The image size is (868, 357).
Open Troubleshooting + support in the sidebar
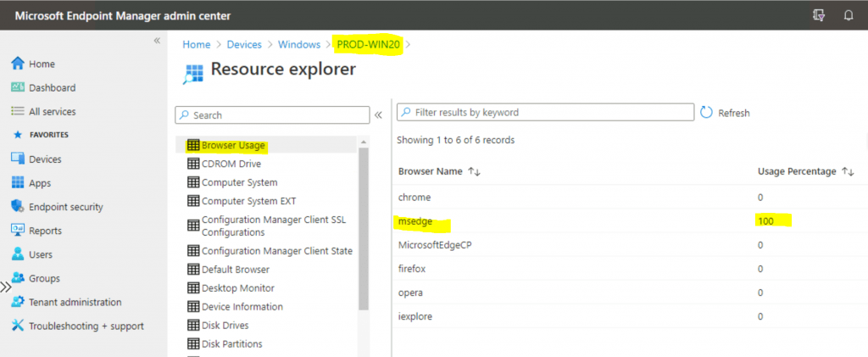click(x=86, y=326)
